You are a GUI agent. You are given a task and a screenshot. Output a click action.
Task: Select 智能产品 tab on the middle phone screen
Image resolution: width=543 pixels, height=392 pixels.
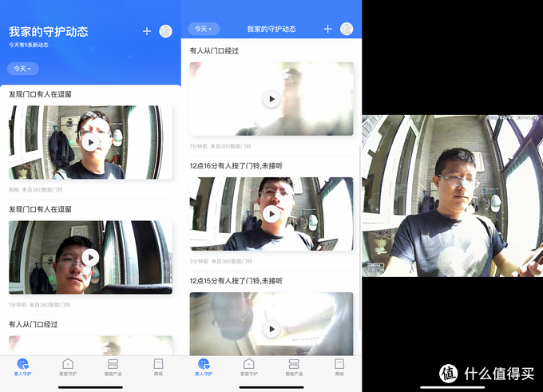(294, 367)
